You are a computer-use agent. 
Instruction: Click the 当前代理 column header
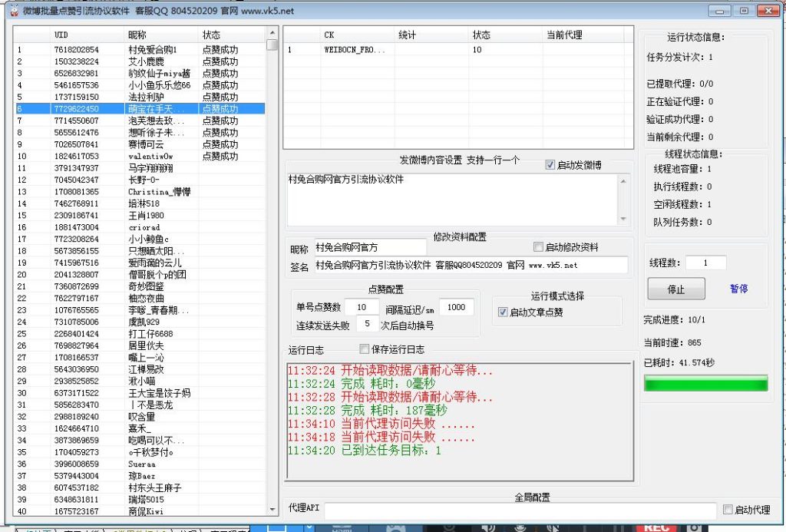point(564,35)
